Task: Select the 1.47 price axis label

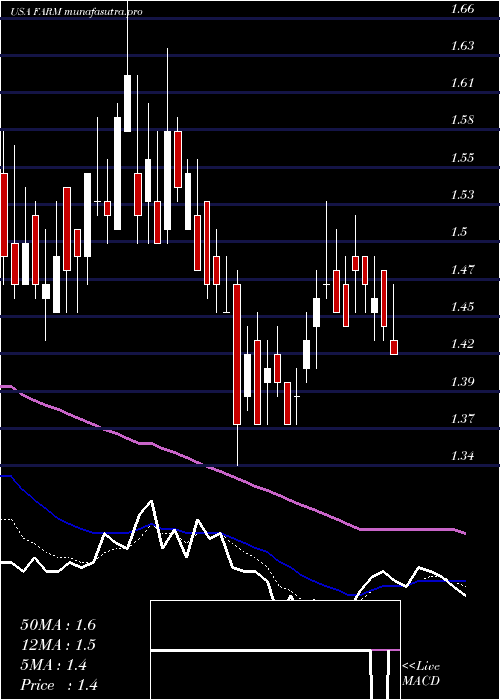Action: pyautogui.click(x=462, y=269)
